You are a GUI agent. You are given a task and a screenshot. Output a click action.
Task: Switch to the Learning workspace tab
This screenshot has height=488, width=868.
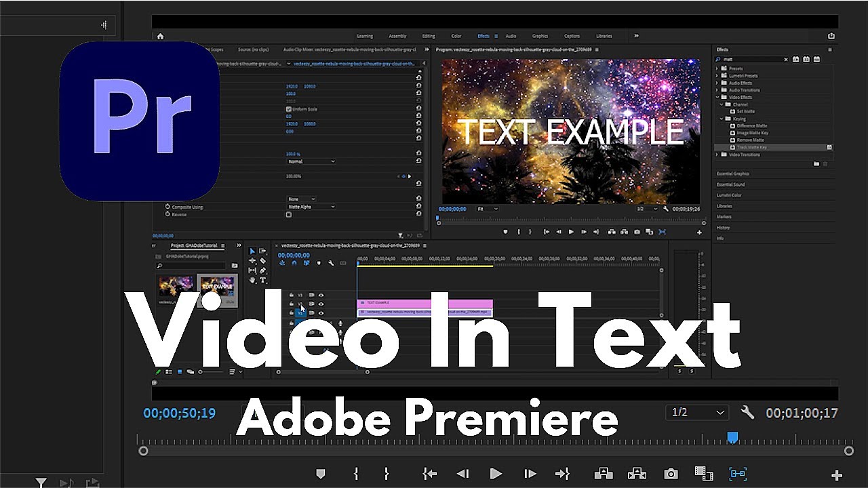click(x=365, y=36)
